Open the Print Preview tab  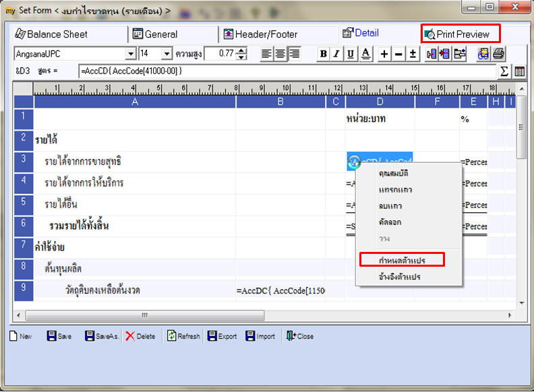461,34
